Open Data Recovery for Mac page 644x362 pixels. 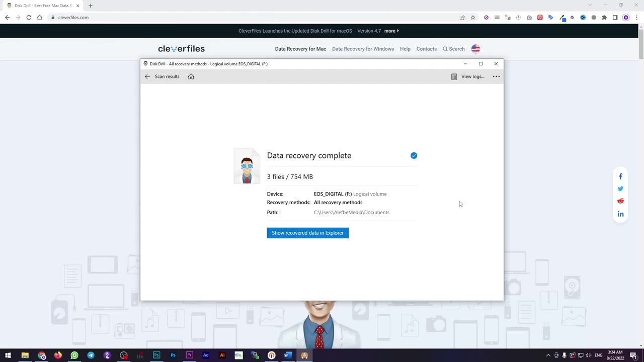tap(300, 49)
